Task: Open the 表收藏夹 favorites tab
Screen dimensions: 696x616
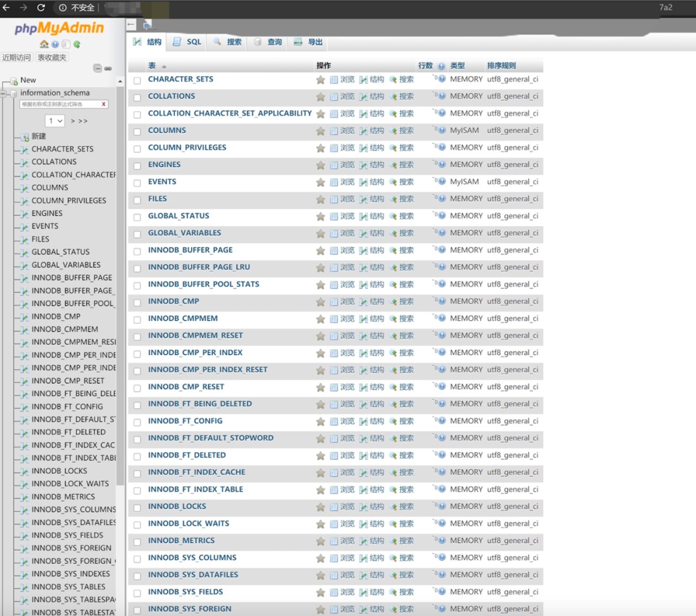Action: point(52,57)
